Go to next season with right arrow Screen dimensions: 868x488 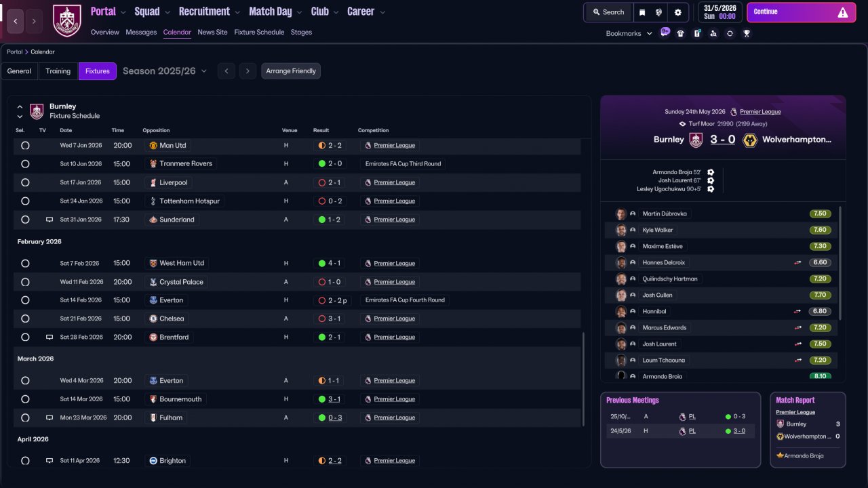point(248,71)
